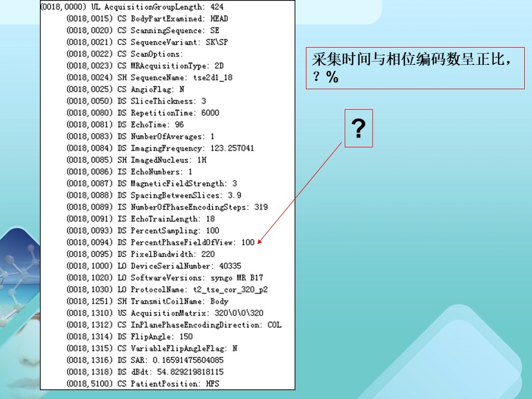Click MagneticFieldStrength: 3 entry
The width and height of the screenshot is (532, 399).
pos(152,183)
